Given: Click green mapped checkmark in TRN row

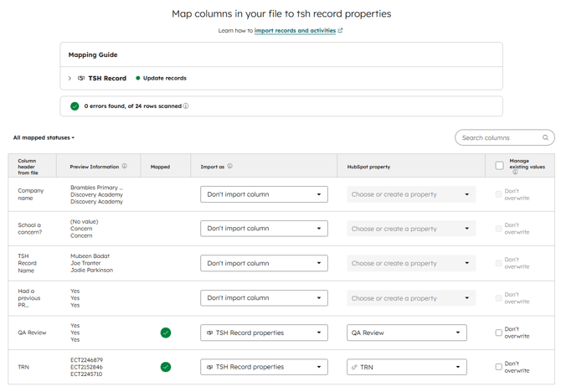Looking at the screenshot, I should click(166, 367).
